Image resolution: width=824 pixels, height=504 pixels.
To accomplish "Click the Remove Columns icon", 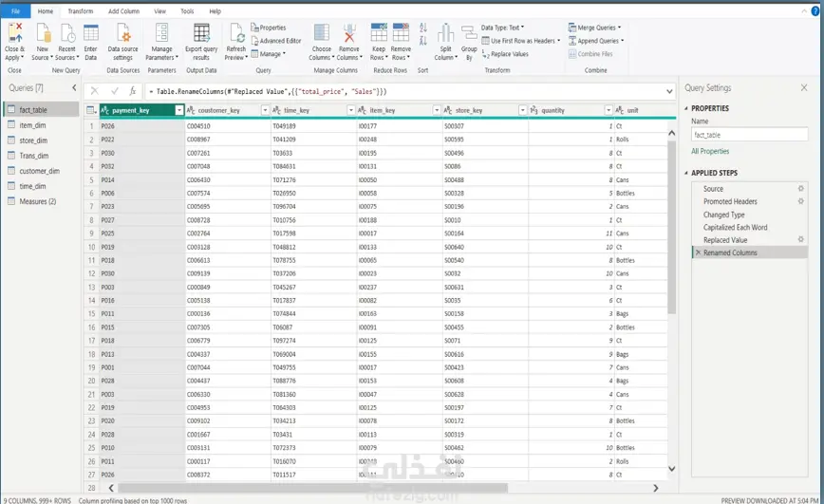I will pos(349,32).
